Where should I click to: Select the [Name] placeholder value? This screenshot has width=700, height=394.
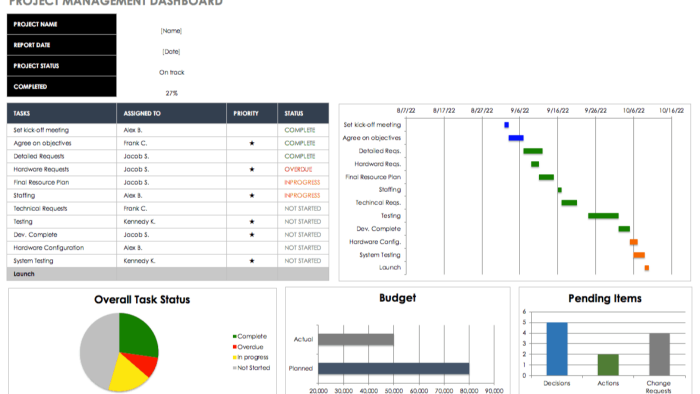[171, 31]
